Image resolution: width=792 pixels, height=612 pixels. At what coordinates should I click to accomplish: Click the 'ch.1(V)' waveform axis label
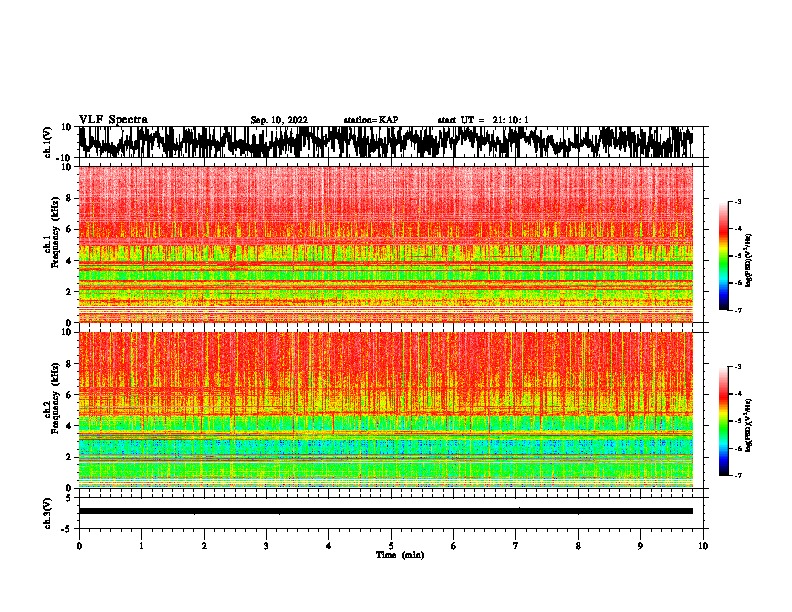click(48, 142)
